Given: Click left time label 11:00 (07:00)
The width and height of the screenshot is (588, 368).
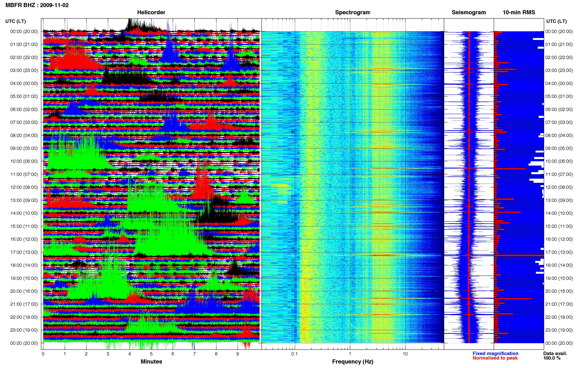Looking at the screenshot, I should coord(24,174).
